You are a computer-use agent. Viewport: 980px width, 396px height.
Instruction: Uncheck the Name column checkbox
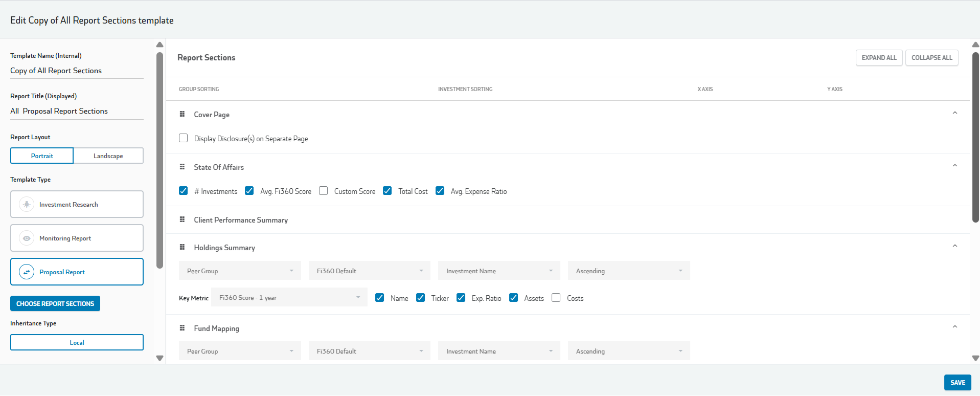click(x=380, y=298)
